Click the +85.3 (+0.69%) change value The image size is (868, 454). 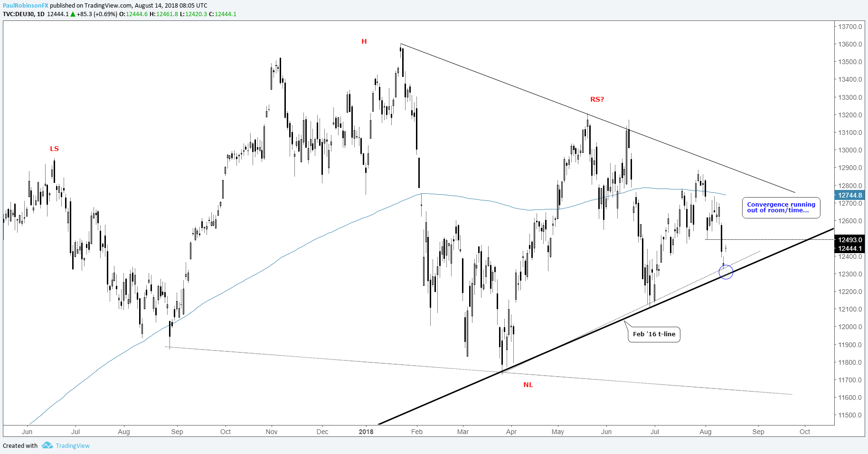(x=97, y=14)
